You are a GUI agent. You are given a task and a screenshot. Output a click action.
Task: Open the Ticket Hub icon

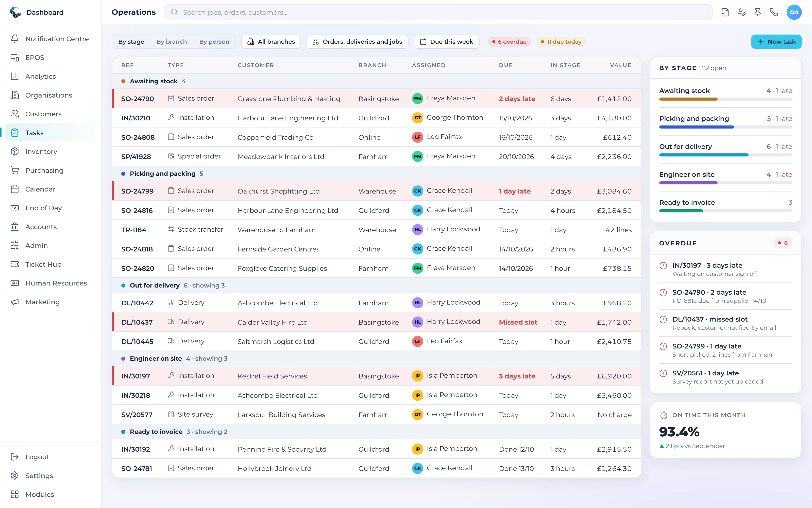click(15, 264)
